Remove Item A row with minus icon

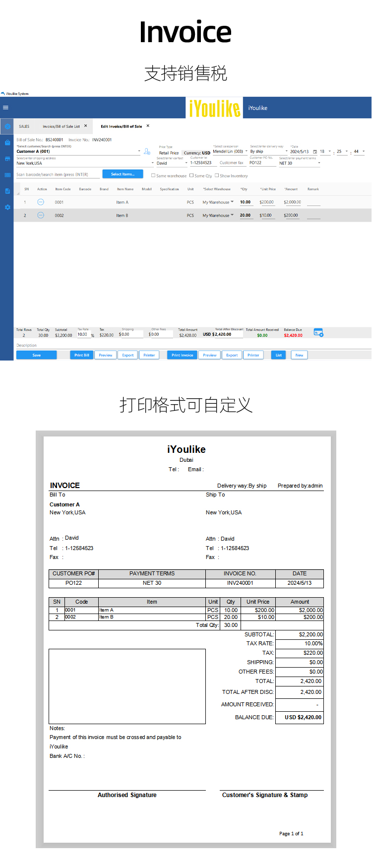point(41,202)
